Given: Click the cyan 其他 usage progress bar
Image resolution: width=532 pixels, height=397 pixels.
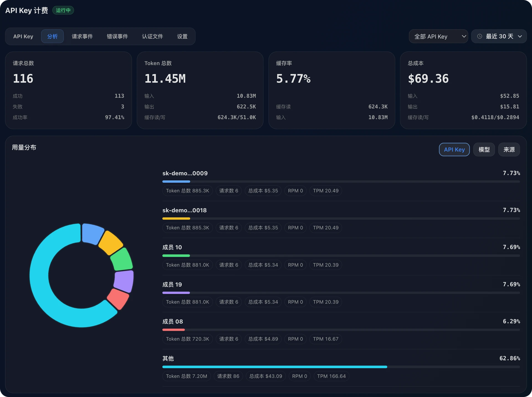Looking at the screenshot, I should tap(275, 367).
